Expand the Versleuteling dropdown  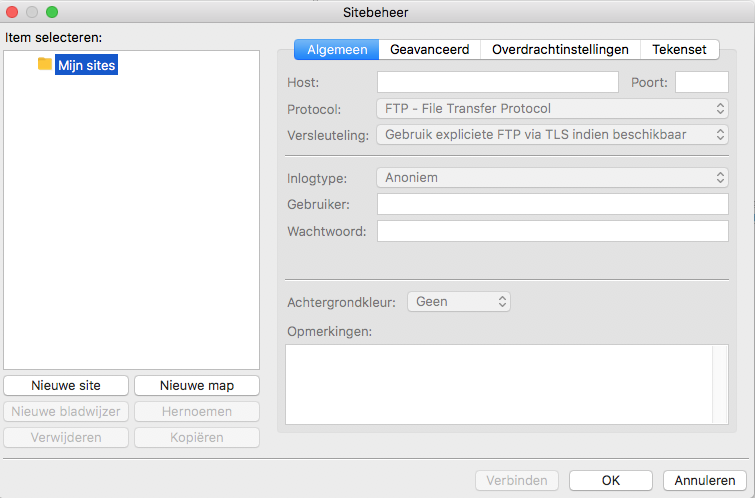click(552, 135)
